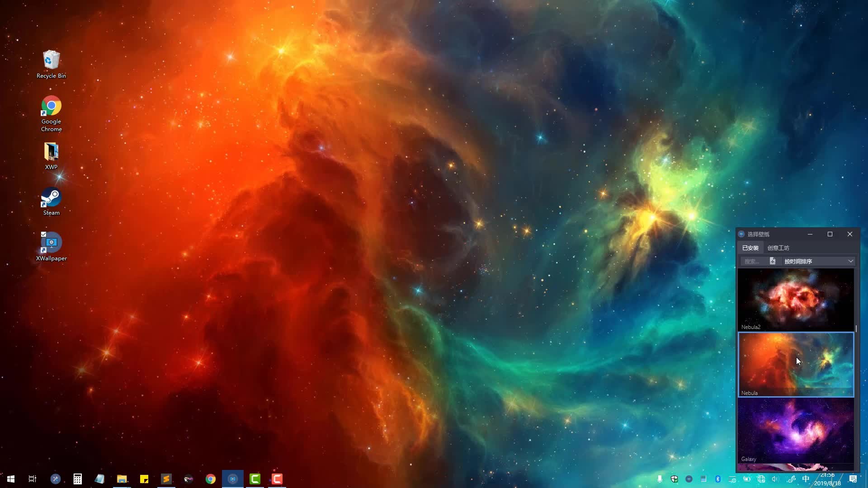Select the Nebula2 wallpaper thumbnail
The width and height of the screenshot is (868, 488).
coord(796,299)
